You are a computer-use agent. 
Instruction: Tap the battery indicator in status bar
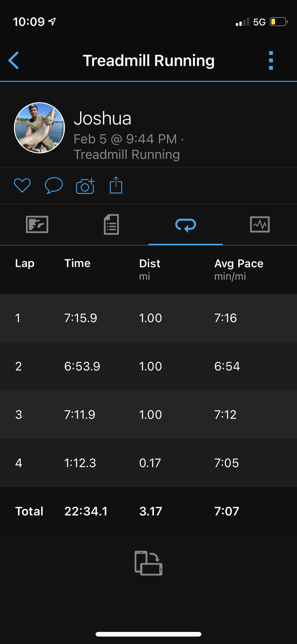click(x=279, y=22)
